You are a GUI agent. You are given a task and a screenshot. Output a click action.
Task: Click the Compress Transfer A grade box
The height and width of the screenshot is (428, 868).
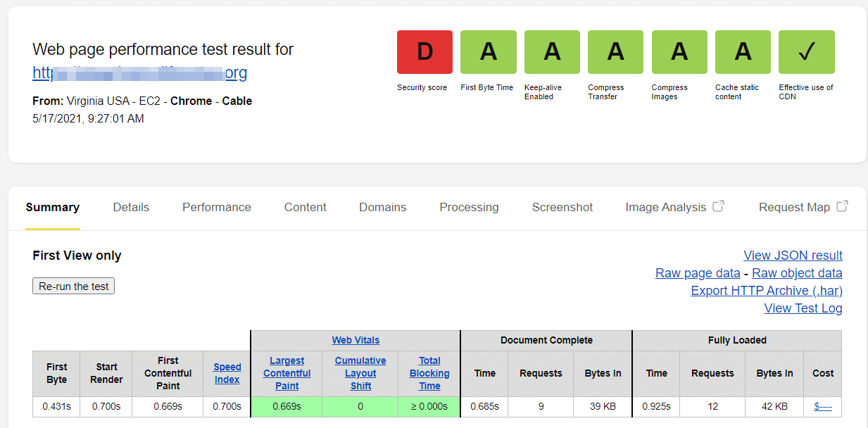[615, 52]
